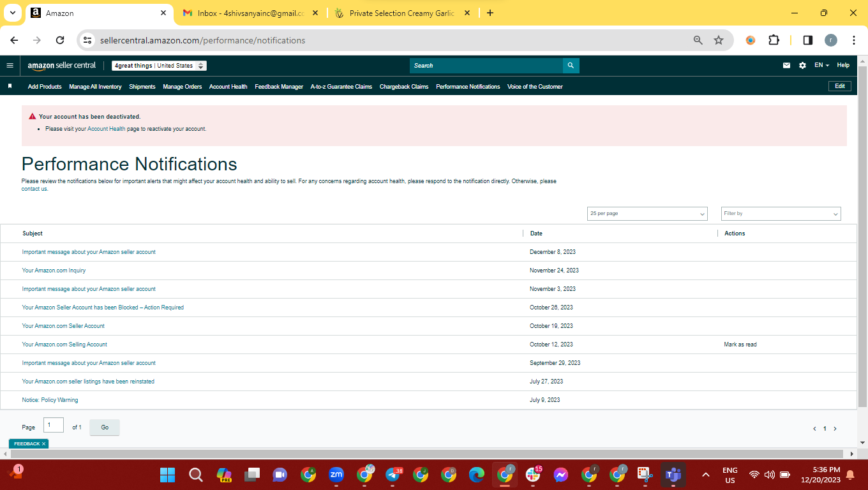The image size is (868, 490).
Task: Click Account Health link in the deactivation banner
Action: pos(107,129)
